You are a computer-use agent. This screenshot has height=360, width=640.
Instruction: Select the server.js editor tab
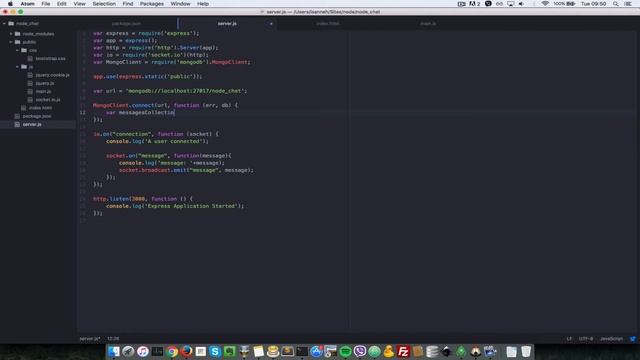coord(227,24)
